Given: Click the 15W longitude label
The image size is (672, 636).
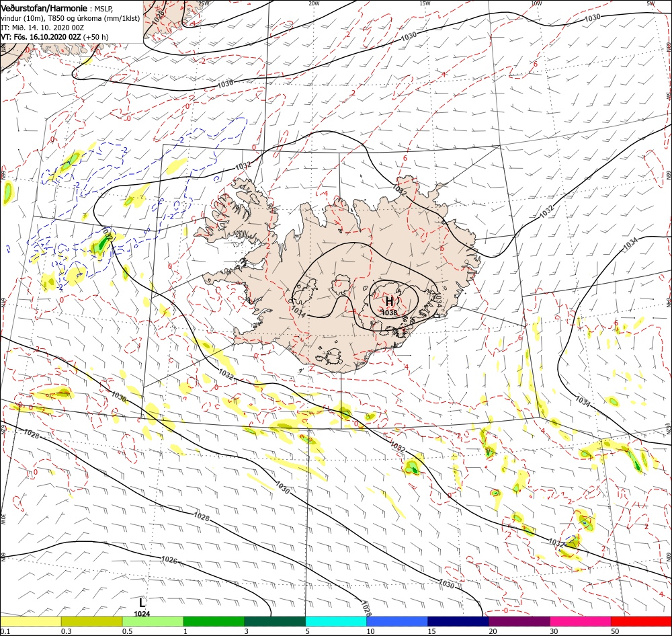Looking at the screenshot, I should (425, 3).
